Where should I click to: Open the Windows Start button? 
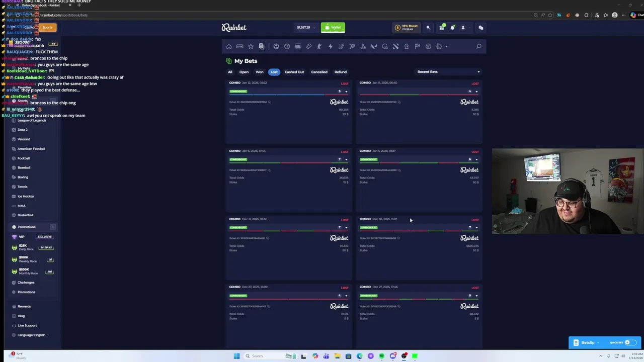point(236,356)
